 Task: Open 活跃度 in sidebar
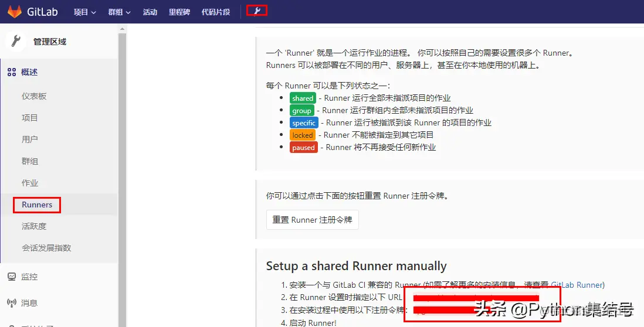point(34,226)
